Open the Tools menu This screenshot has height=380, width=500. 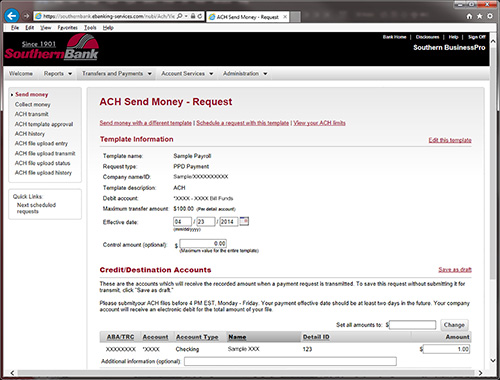[x=90, y=28]
